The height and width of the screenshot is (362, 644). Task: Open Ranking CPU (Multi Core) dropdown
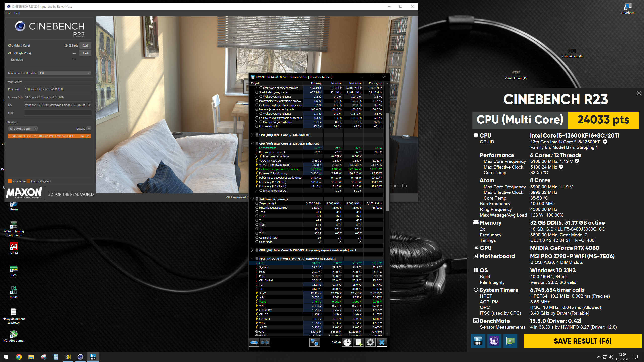[23, 129]
